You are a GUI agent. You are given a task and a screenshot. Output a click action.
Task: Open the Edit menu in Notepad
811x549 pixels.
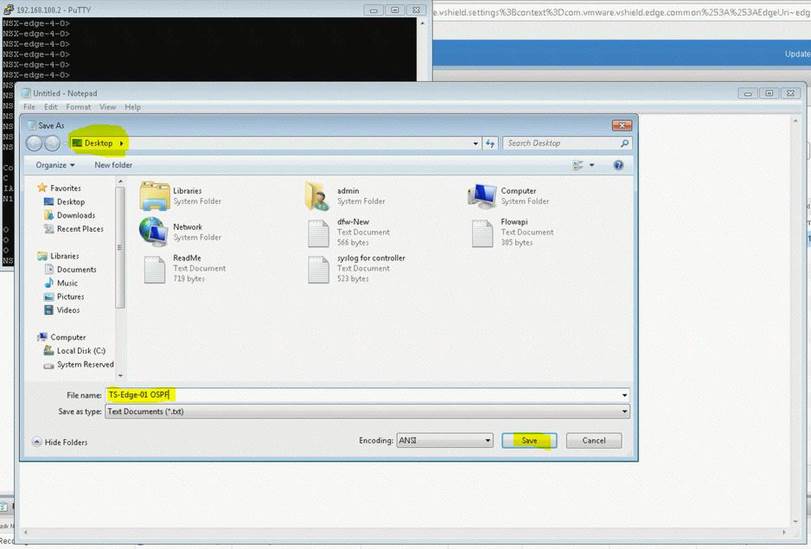tap(51, 107)
